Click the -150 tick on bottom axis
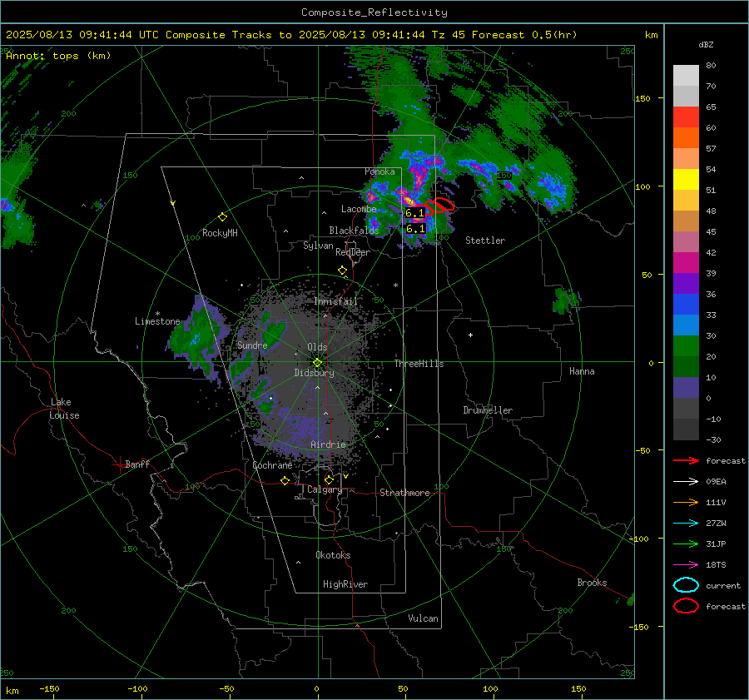The image size is (749, 700). pyautogui.click(x=49, y=688)
